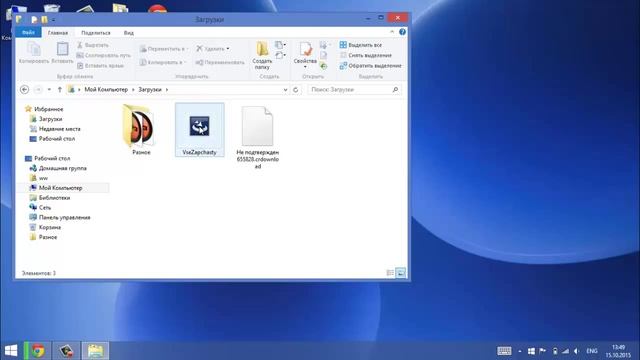Click the Вставить ribbon button

62,53
